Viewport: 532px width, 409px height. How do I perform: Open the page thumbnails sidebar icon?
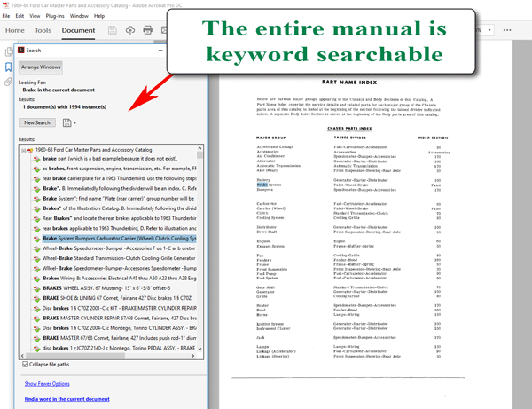(9, 51)
